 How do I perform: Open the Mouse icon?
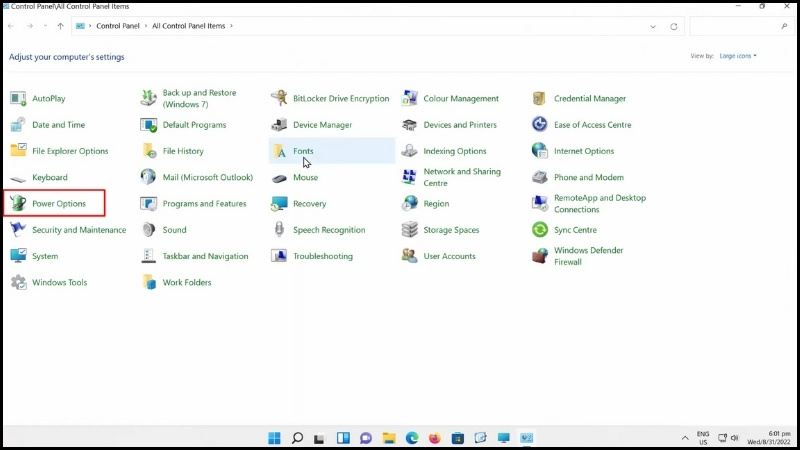click(279, 178)
